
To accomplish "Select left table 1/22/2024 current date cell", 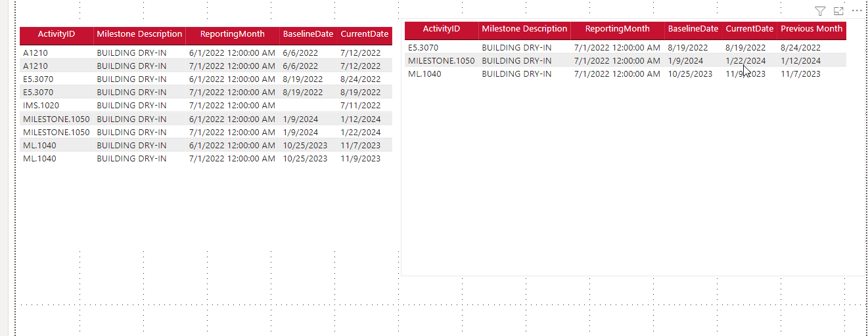I will 360,132.
